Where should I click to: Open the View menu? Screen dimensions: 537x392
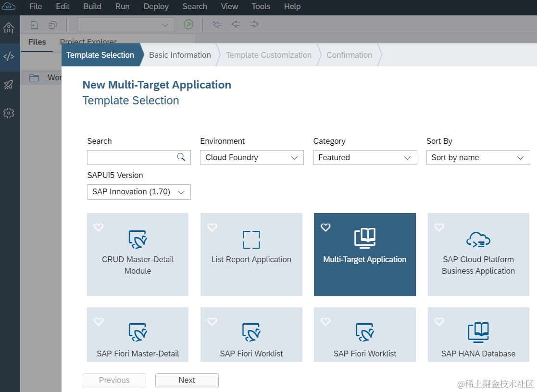coord(229,7)
